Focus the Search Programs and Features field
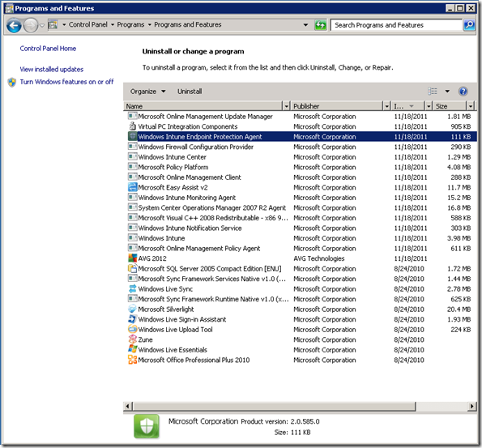 (397, 25)
